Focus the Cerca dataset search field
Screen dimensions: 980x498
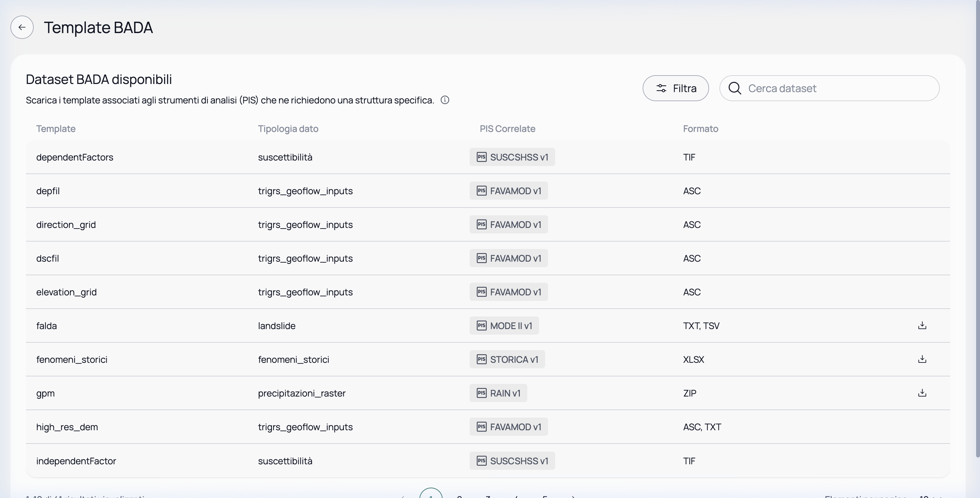(x=829, y=88)
